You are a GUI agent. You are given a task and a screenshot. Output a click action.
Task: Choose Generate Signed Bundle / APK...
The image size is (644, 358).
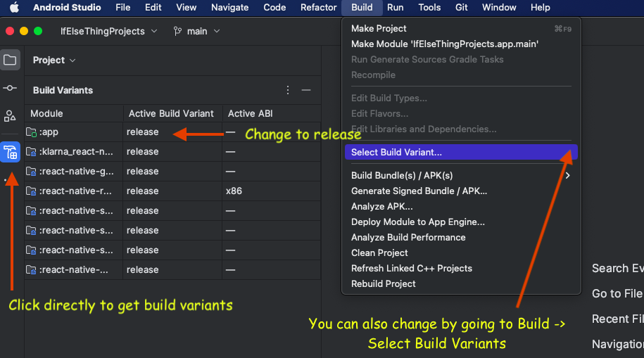(461, 191)
